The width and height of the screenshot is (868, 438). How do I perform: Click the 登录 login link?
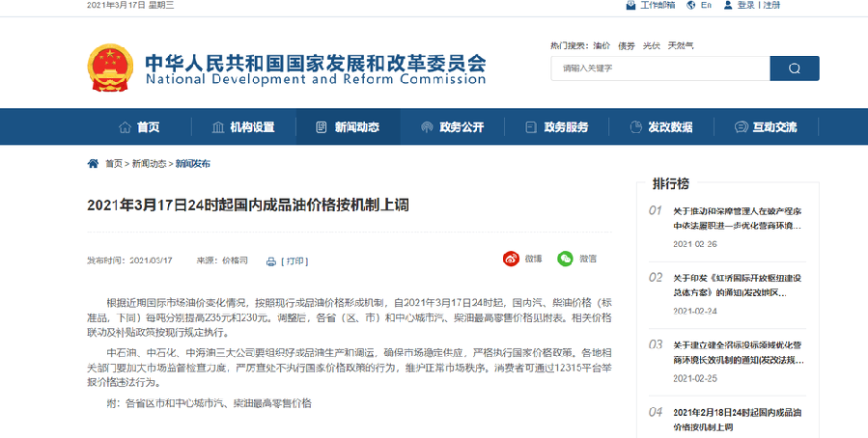pyautogui.click(x=745, y=6)
